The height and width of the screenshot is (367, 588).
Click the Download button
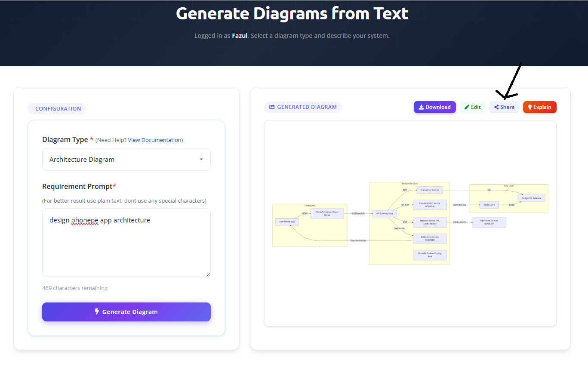[x=434, y=107]
